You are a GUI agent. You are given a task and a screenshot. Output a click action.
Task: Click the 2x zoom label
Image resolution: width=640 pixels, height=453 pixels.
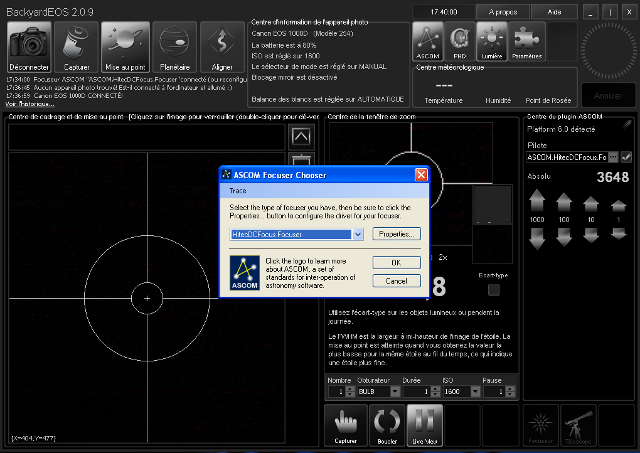442,257
